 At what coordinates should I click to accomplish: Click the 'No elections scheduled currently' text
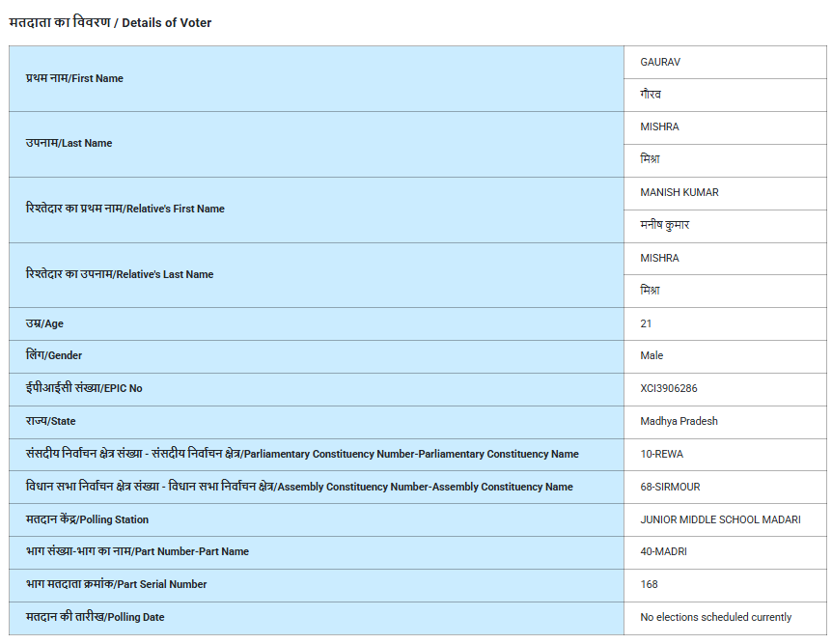coord(715,617)
